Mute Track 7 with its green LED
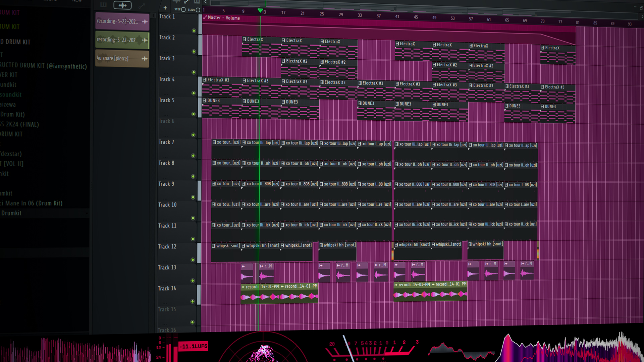The width and height of the screenshot is (644, 362). click(193, 156)
